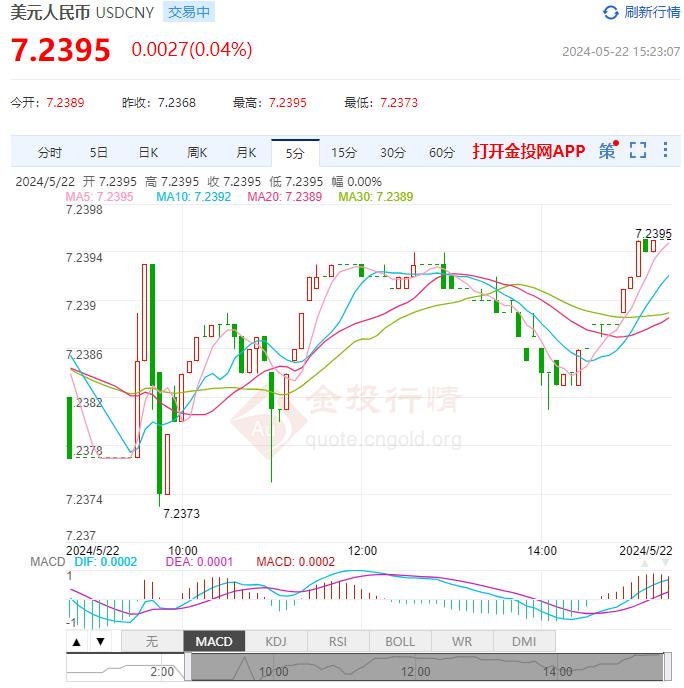Image resolution: width=684 pixels, height=688 pixels.
Task: Click the MA30: 7.2389 legend label
Action: tap(376, 197)
